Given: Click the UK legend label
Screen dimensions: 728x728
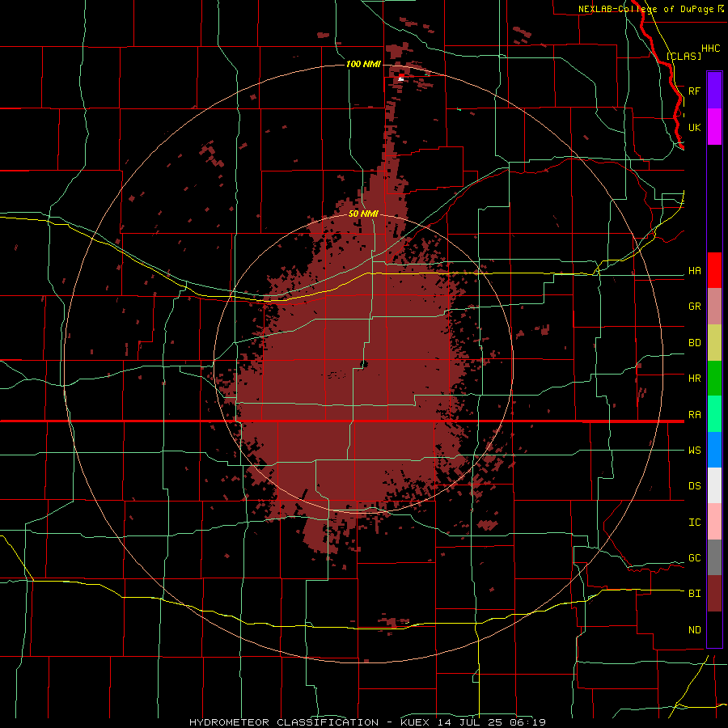Looking at the screenshot, I should pyautogui.click(x=695, y=127).
